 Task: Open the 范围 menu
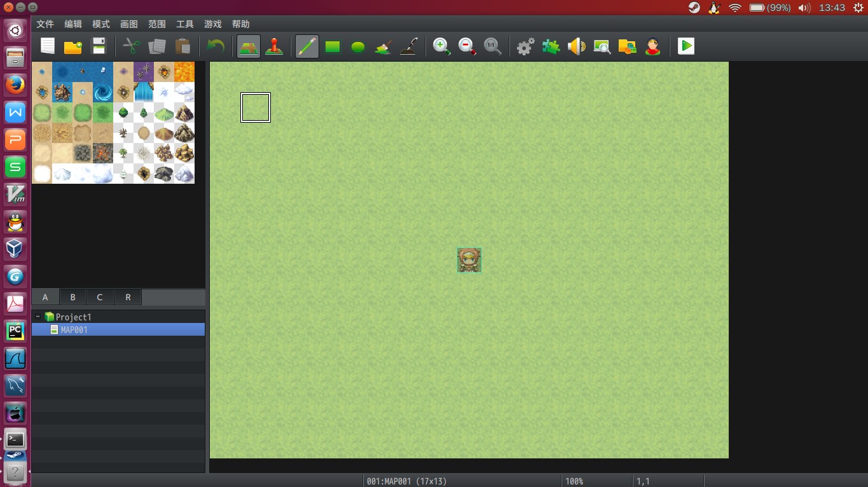[157, 24]
